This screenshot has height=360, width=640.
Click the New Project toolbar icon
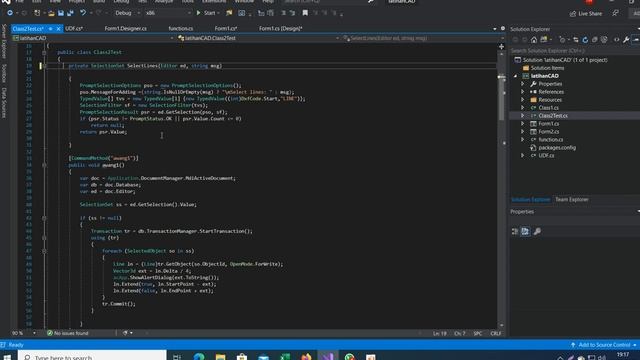coord(37,13)
